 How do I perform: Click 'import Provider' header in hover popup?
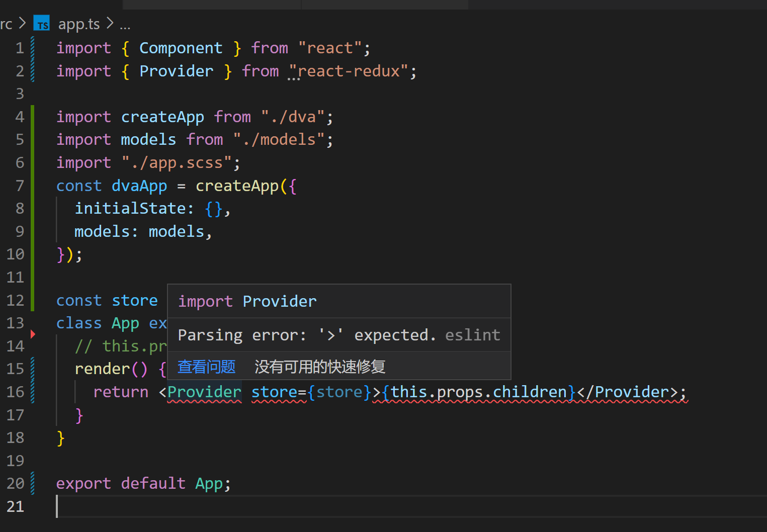247,301
